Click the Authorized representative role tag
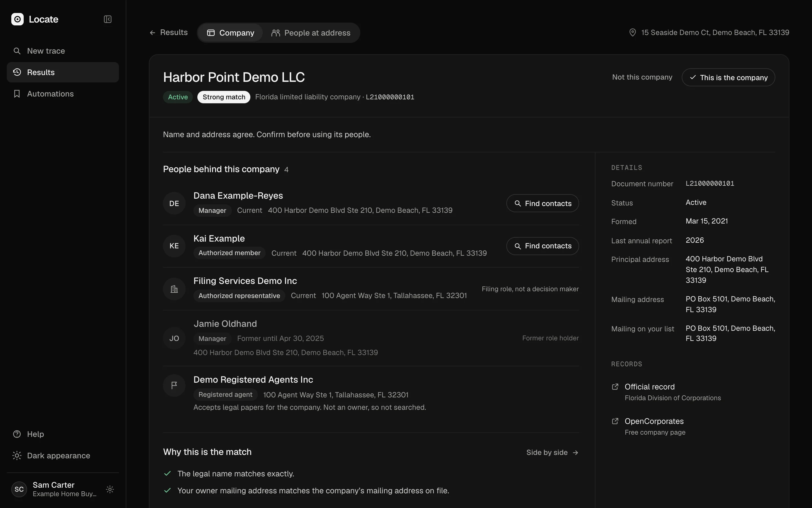 click(x=239, y=296)
